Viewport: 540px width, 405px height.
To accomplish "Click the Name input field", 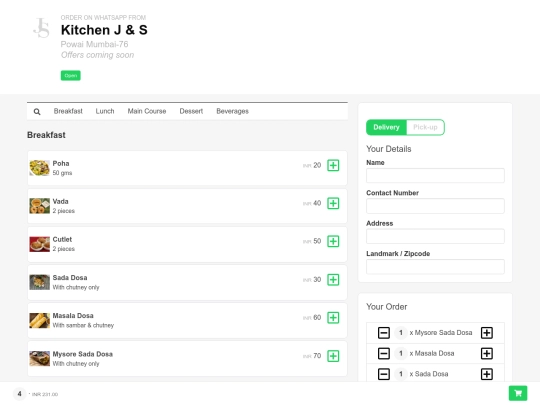I will point(435,176).
